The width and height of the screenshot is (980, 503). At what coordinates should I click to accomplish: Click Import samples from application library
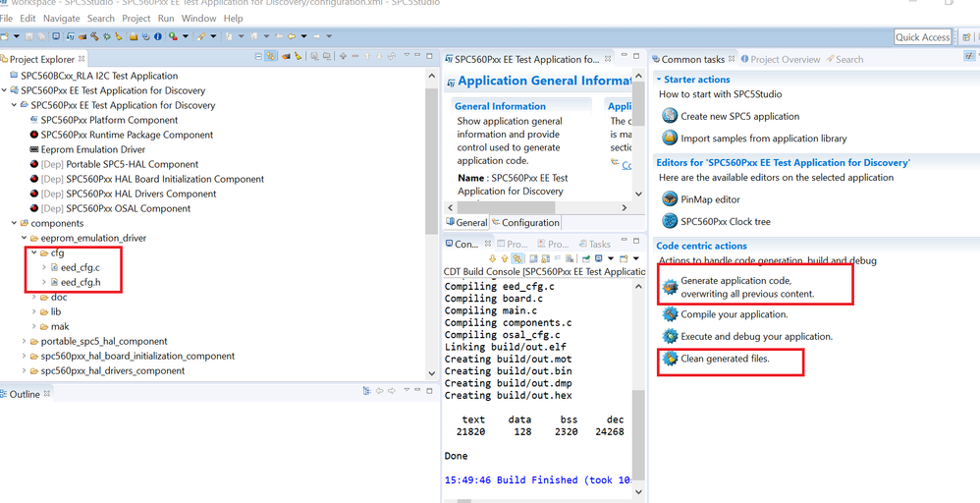[764, 139]
